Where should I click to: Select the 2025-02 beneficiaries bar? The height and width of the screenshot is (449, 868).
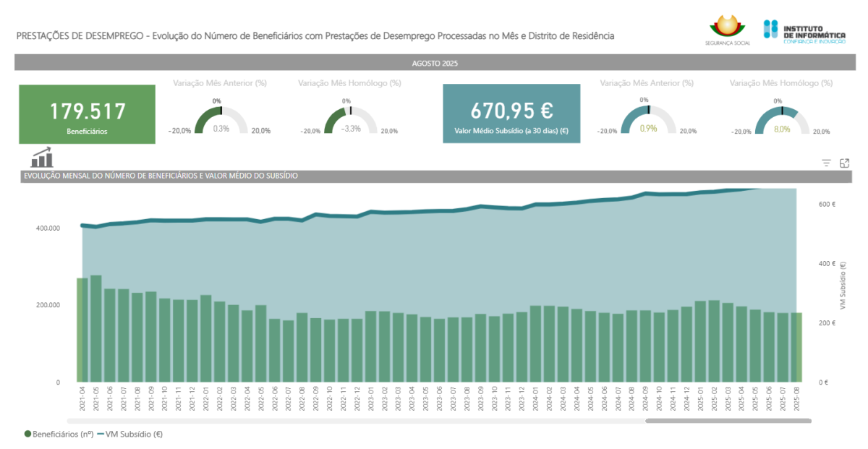[x=713, y=341]
